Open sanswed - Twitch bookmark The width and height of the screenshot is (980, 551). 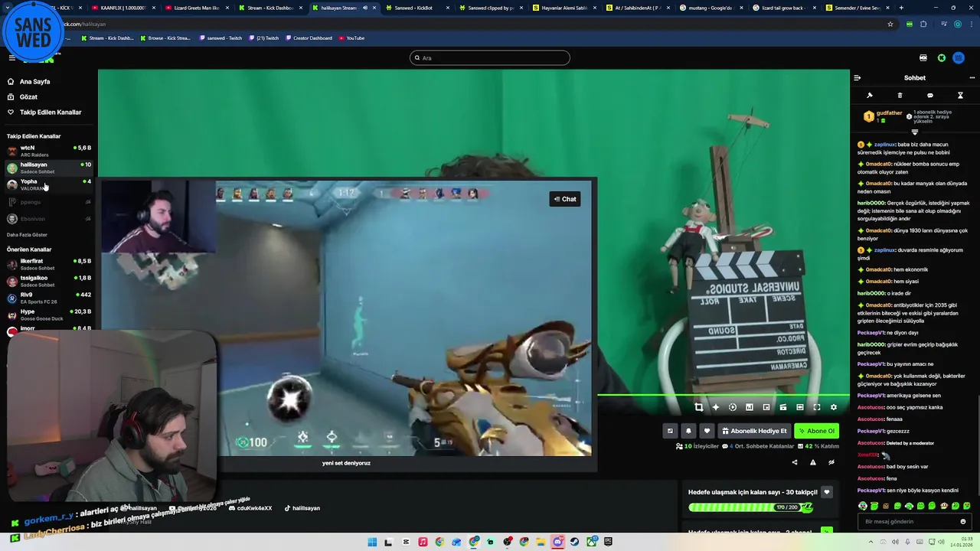(220, 37)
